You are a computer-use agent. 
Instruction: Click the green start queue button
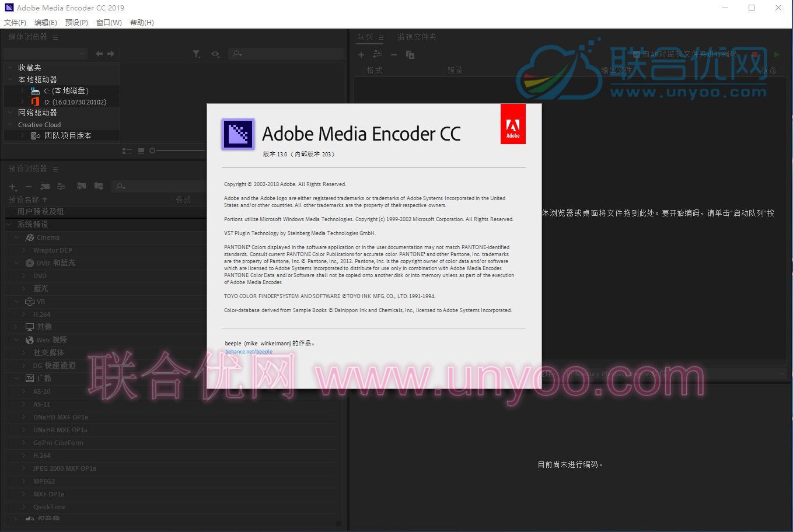776,54
